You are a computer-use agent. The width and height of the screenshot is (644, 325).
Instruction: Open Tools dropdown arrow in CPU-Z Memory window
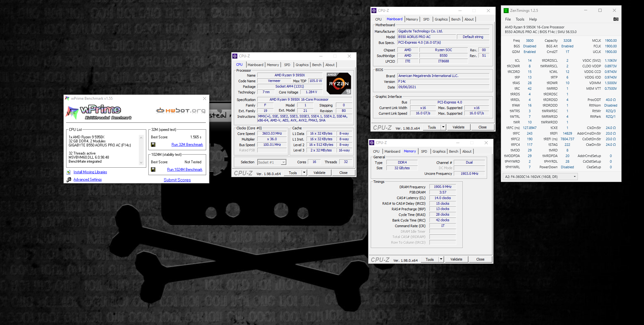click(x=441, y=259)
